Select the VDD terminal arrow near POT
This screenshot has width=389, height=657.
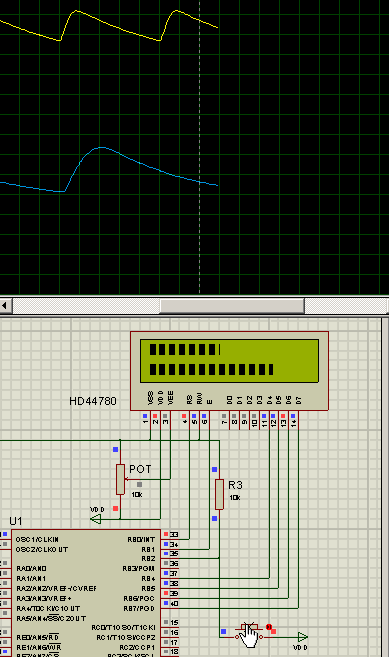96,520
